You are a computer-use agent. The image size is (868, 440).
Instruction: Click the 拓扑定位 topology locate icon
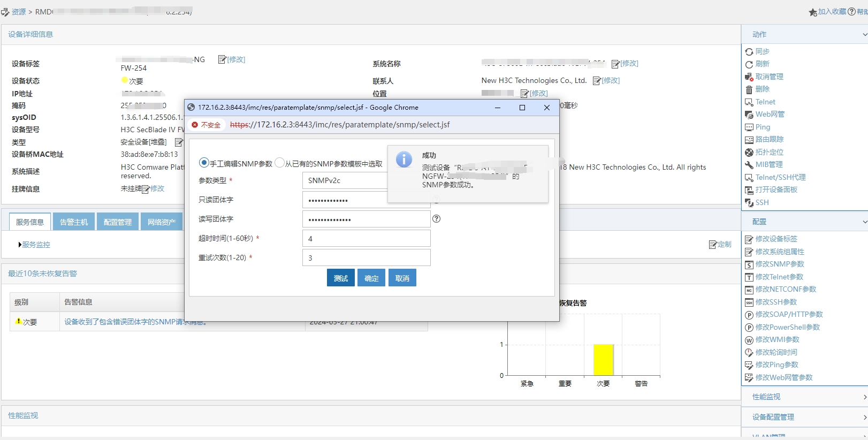tap(749, 153)
